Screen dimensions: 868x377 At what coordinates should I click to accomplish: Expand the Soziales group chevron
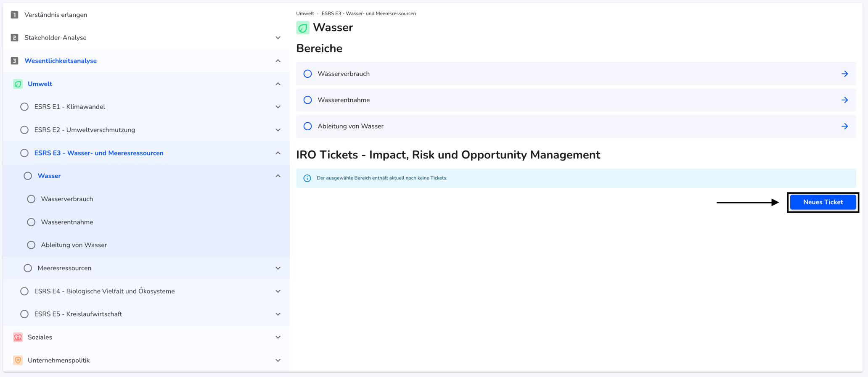278,337
